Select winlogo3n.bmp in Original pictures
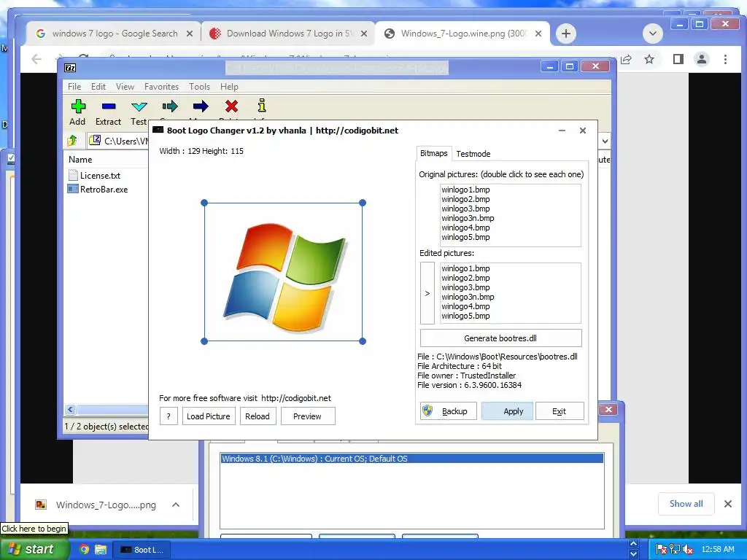 [x=468, y=218]
